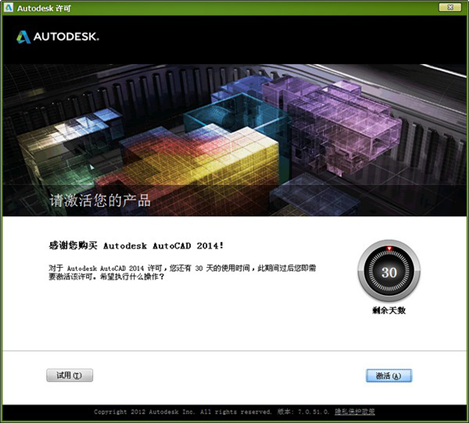
Task: Click the 30-day license description paragraph
Action: point(182,272)
